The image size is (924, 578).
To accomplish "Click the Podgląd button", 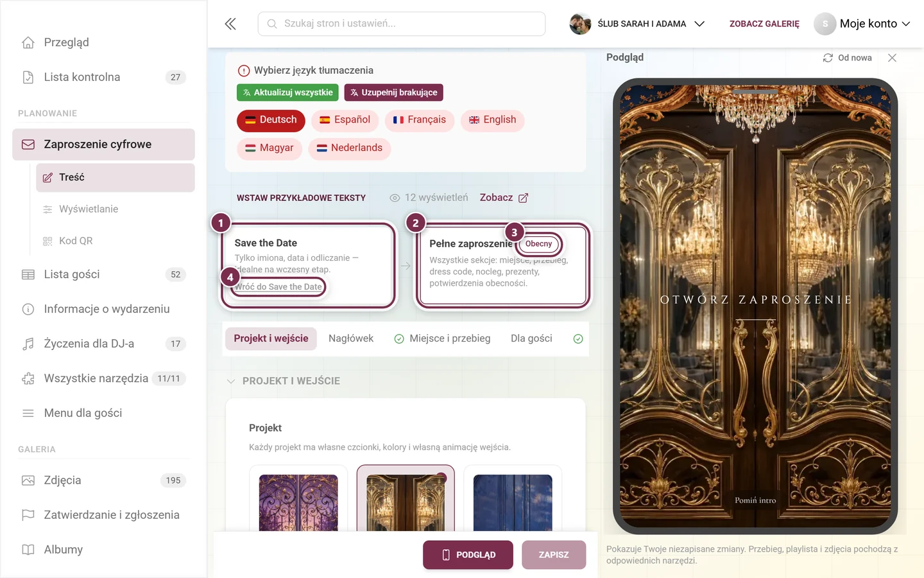I will pyautogui.click(x=468, y=555).
